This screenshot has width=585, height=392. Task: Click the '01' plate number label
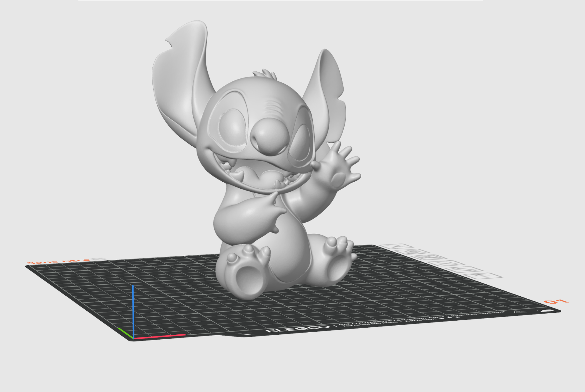pyautogui.click(x=556, y=301)
